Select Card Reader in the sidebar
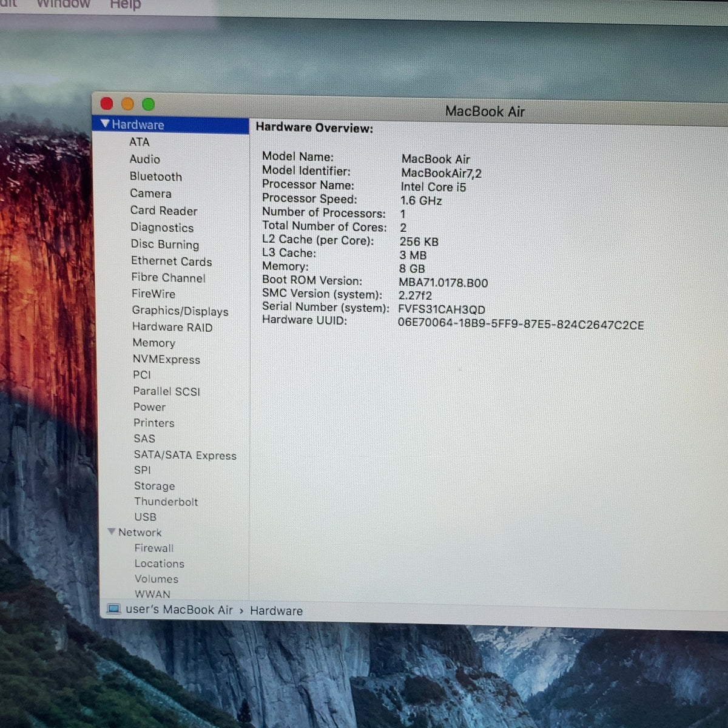This screenshot has height=728, width=728. point(164,211)
